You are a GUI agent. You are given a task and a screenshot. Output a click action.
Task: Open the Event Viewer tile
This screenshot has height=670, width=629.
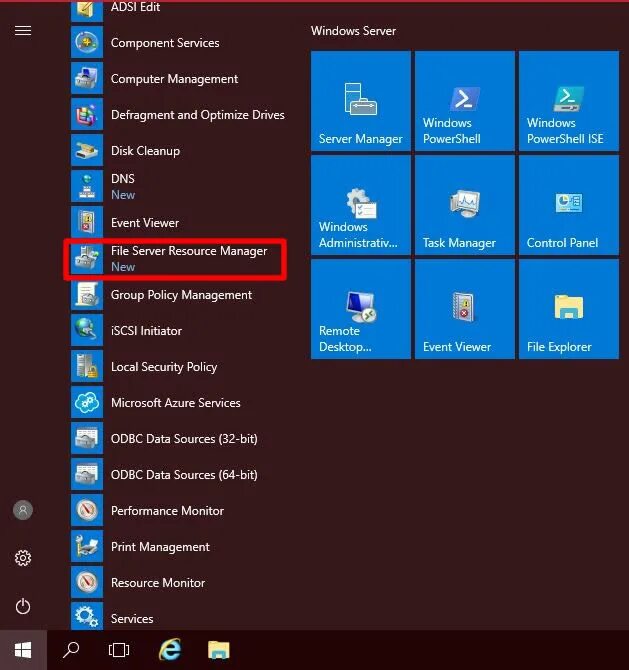[465, 309]
